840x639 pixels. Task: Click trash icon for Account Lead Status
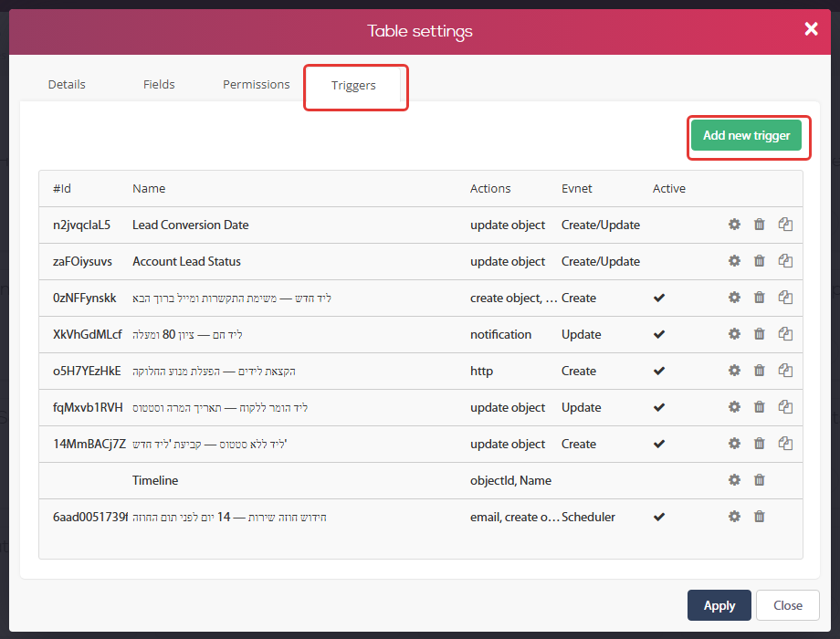759,261
